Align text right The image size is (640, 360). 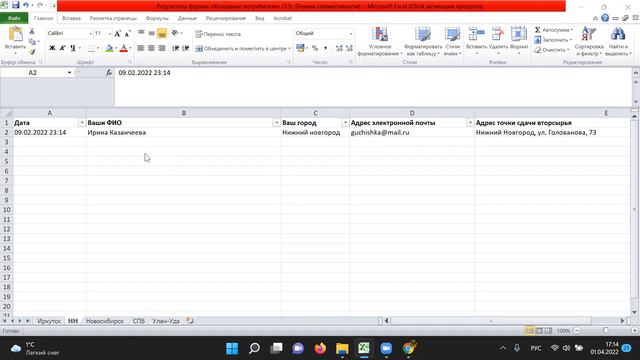coord(162,48)
